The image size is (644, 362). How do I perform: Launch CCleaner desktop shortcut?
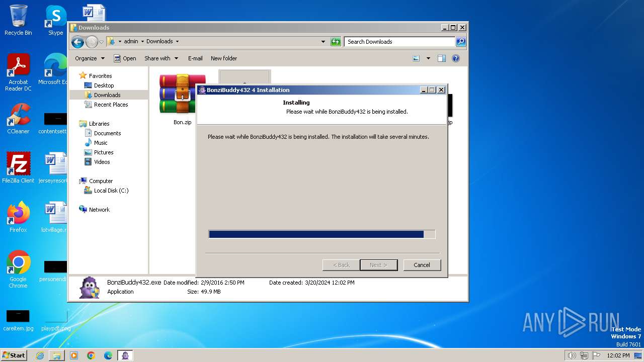click(18, 119)
